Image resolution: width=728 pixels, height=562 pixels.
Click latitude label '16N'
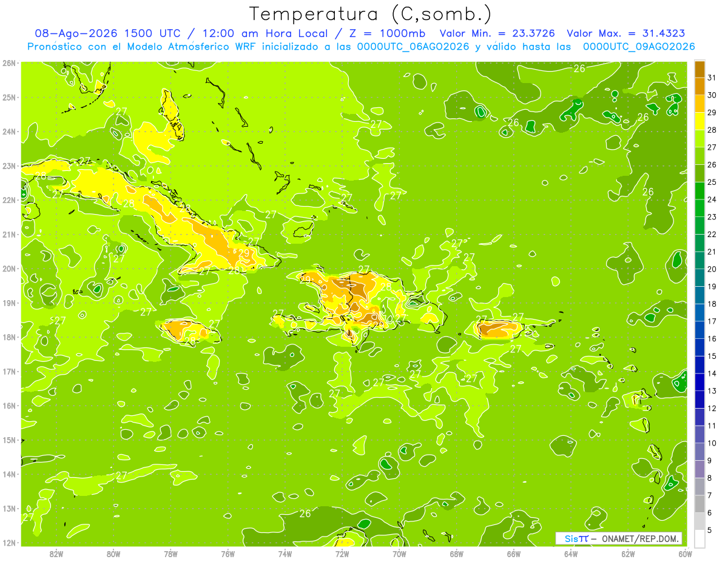click(9, 406)
